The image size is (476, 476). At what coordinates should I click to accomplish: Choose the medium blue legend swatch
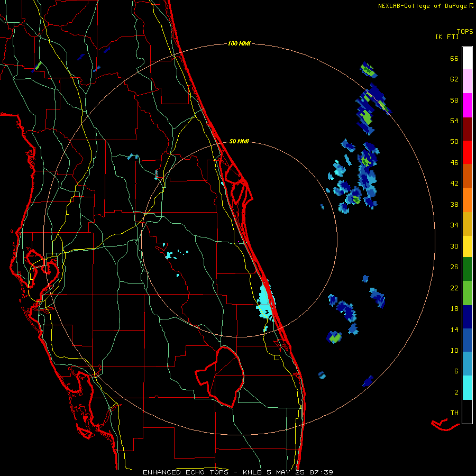[467, 340]
